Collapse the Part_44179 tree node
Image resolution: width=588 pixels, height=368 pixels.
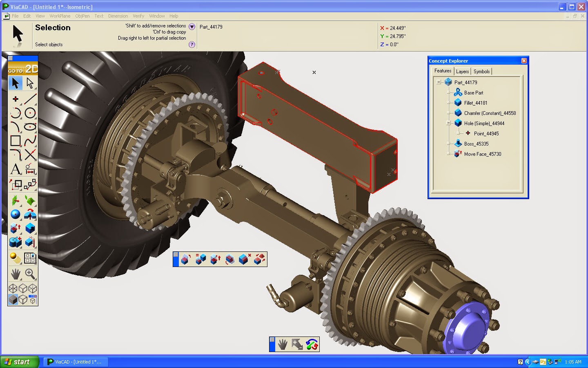(x=439, y=82)
